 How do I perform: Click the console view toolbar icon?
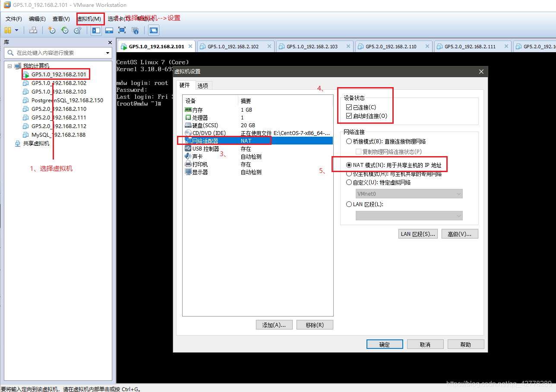(154, 30)
